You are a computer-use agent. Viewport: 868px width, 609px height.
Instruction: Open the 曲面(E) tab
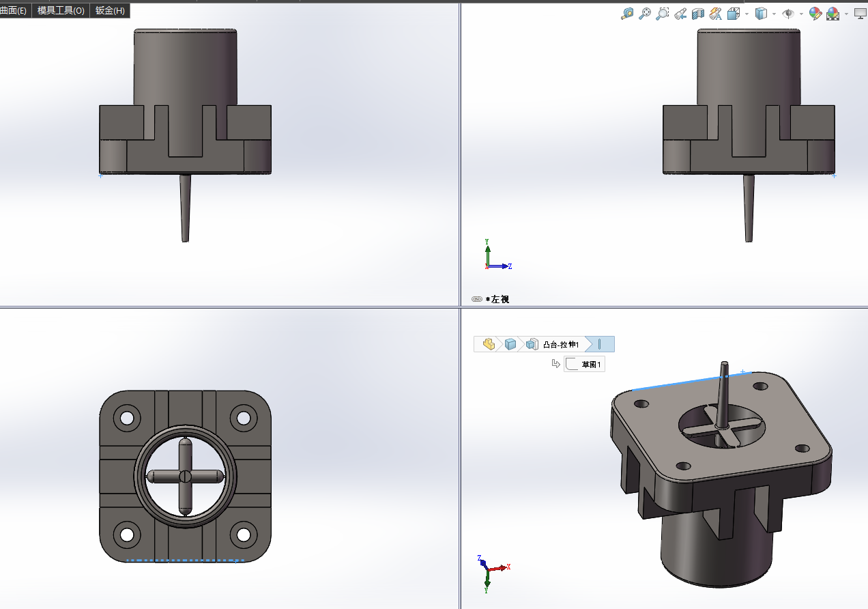pos(15,10)
